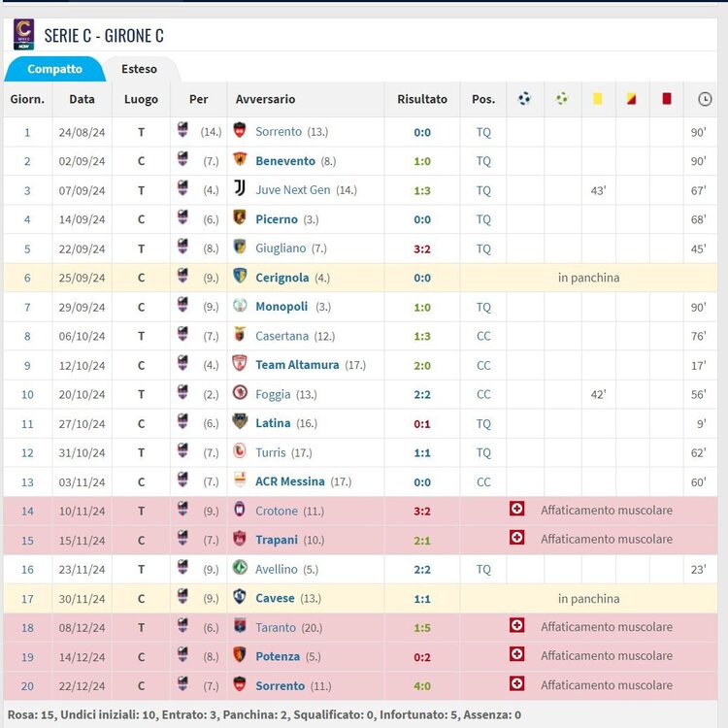
Task: Click the Foggia club crest
Action: (240, 393)
